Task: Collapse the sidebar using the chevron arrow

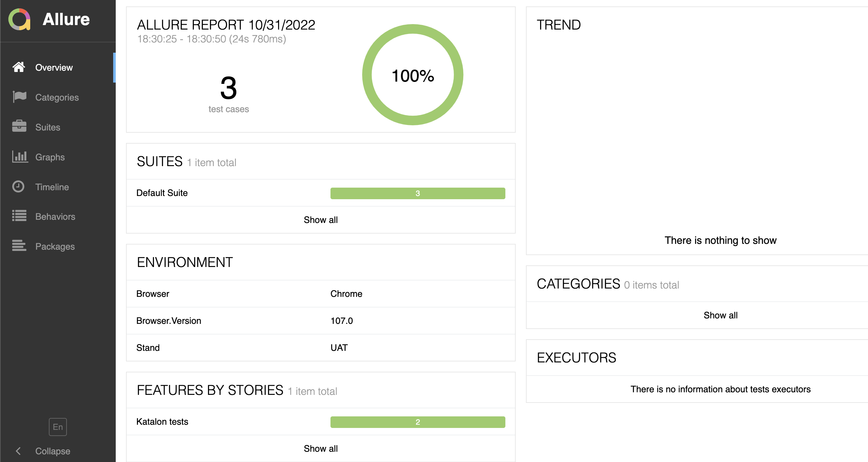Action: pyautogui.click(x=19, y=451)
